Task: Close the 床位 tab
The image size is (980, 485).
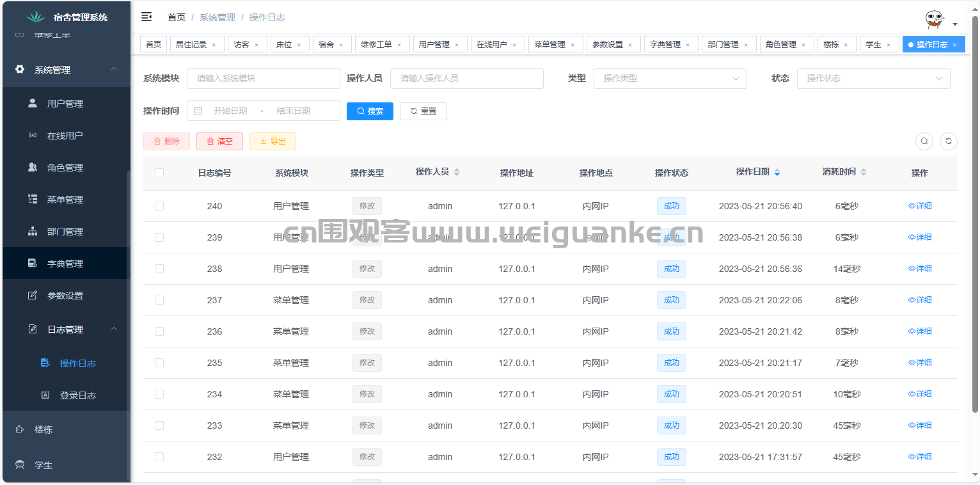Action: 299,45
